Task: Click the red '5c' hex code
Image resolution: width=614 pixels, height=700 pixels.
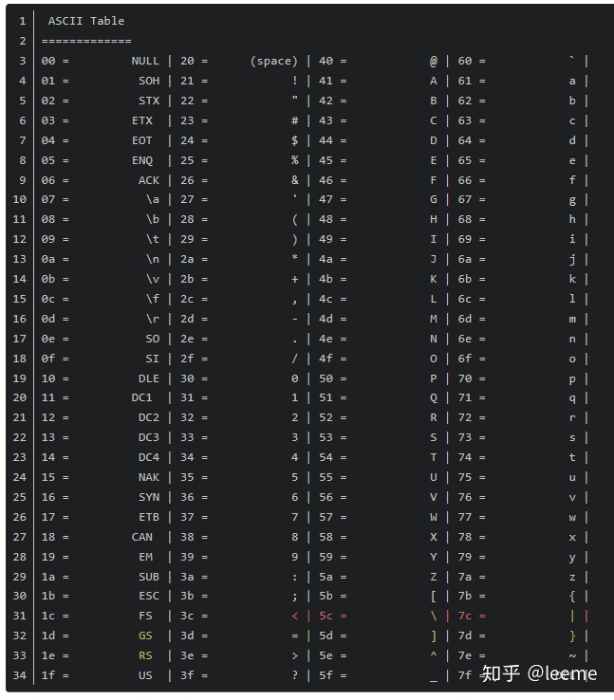Action: point(326,616)
